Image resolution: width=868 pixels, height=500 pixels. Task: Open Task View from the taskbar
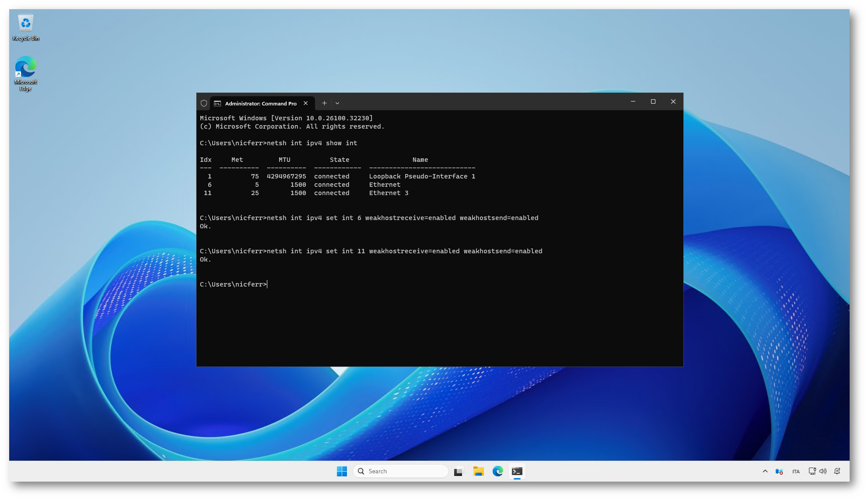(458, 472)
